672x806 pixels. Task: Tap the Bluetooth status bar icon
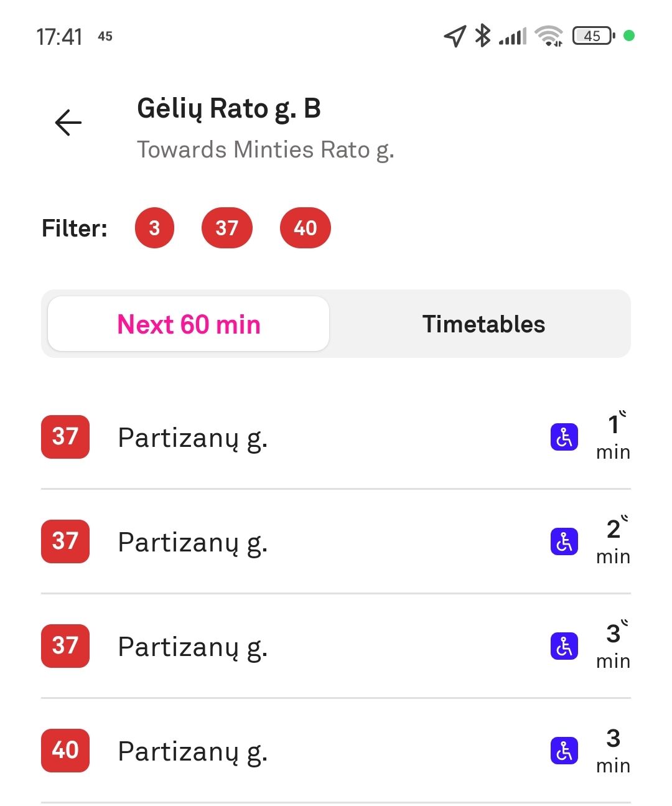483,35
